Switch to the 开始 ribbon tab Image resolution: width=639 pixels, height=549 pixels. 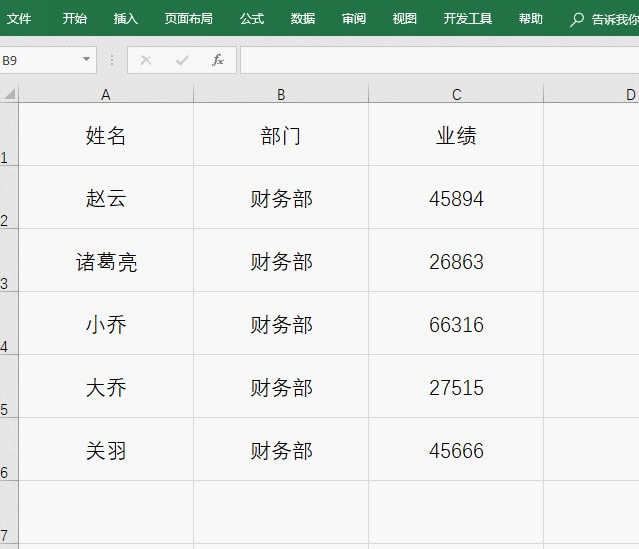(75, 19)
